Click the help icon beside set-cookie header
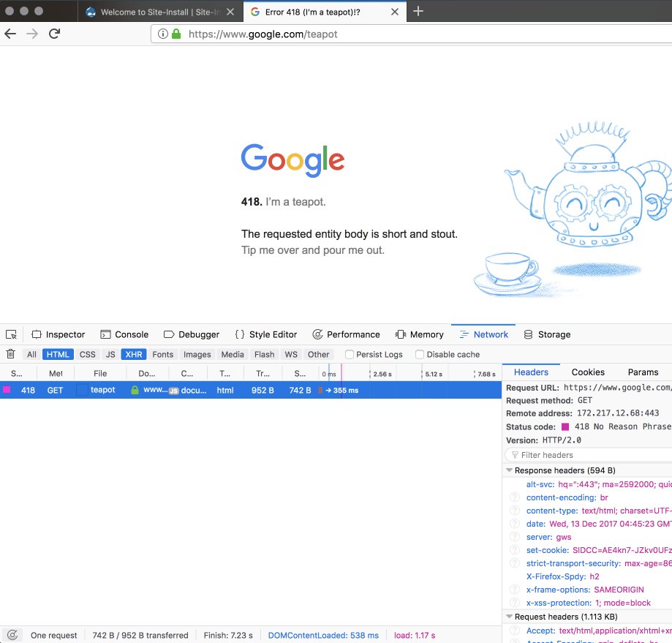Image resolution: width=672 pixels, height=643 pixels. (x=515, y=550)
